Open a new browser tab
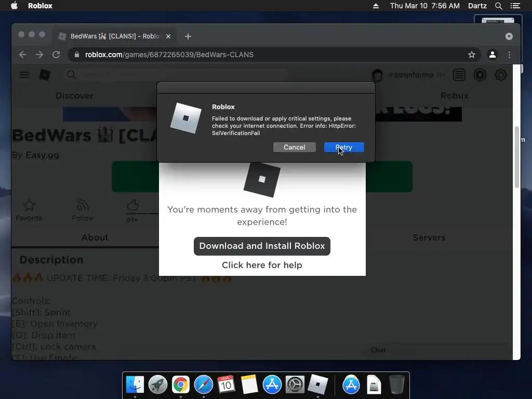Screen dimensions: 532x399 point(188,36)
